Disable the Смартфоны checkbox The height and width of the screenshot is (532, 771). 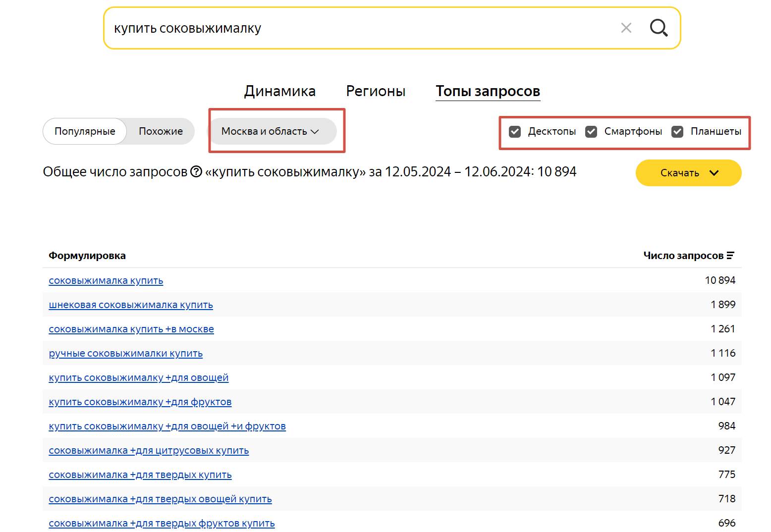591,131
